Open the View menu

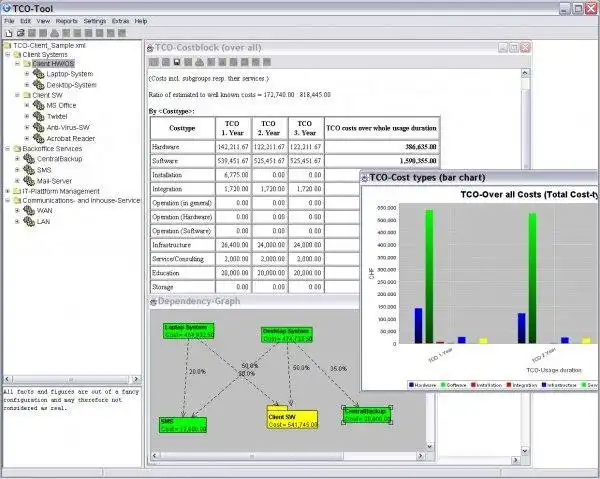coord(43,21)
